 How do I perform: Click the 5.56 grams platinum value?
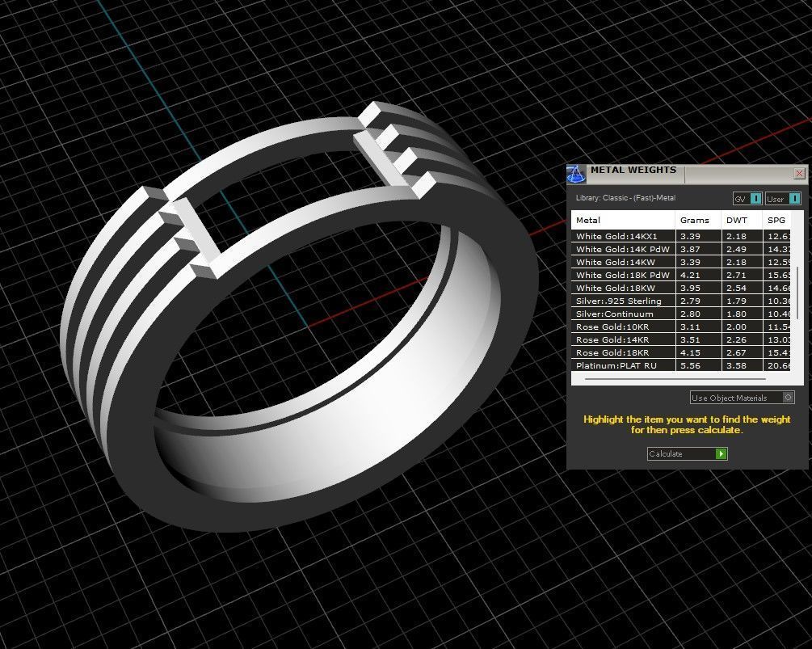690,365
